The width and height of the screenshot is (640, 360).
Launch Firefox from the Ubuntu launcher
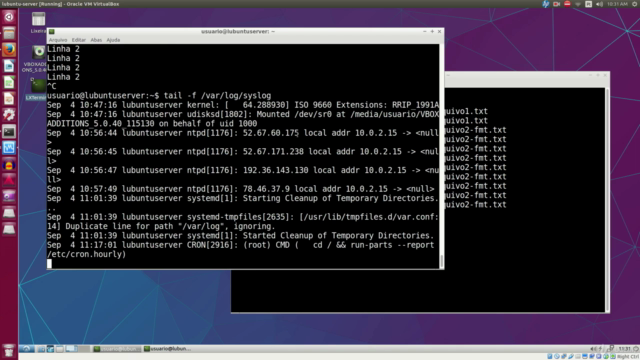[x=9, y=50]
